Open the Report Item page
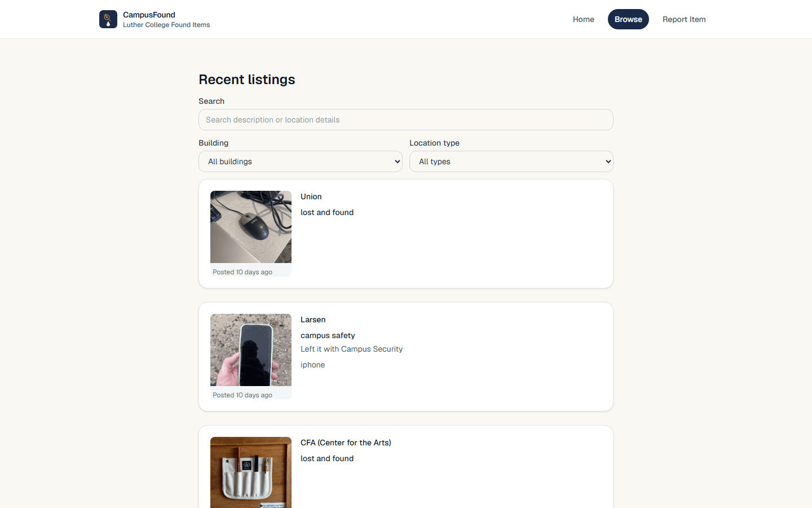Image resolution: width=812 pixels, height=508 pixels. pyautogui.click(x=684, y=19)
